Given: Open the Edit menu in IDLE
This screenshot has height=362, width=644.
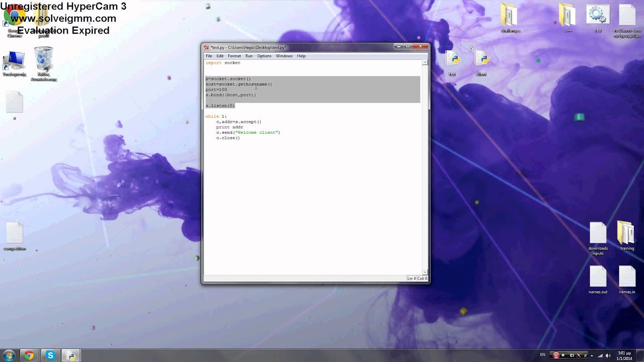Looking at the screenshot, I should (x=220, y=56).
